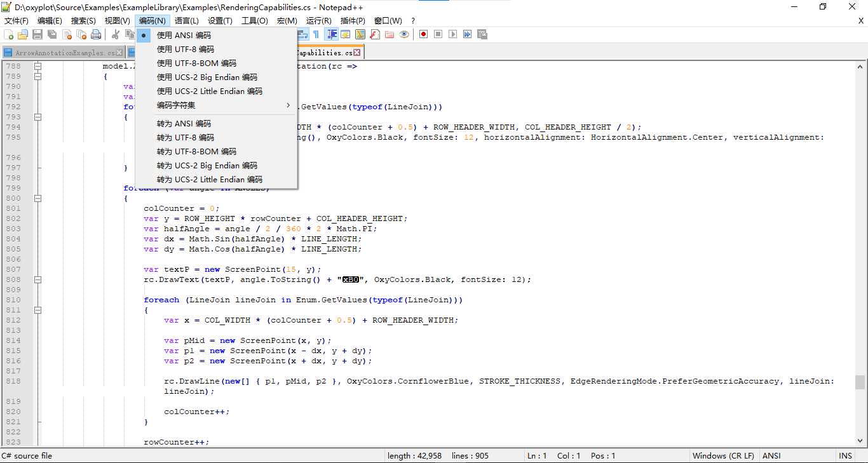Viewport: 868px width, 463px height.
Task: Collapse the fold marker at line 811
Action: [37, 310]
